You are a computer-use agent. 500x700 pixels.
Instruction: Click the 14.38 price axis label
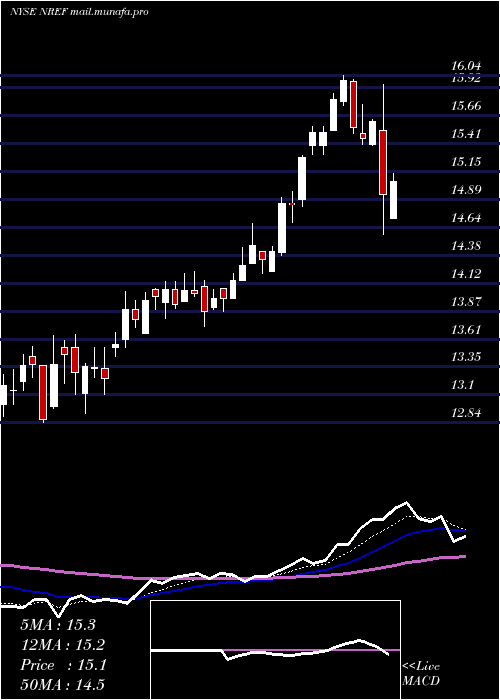pos(466,246)
